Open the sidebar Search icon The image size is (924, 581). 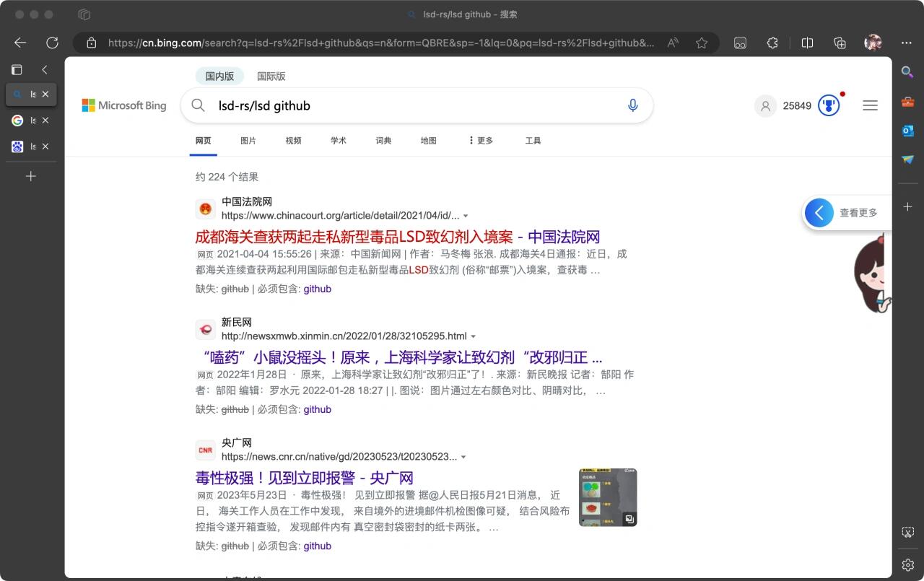tap(908, 71)
